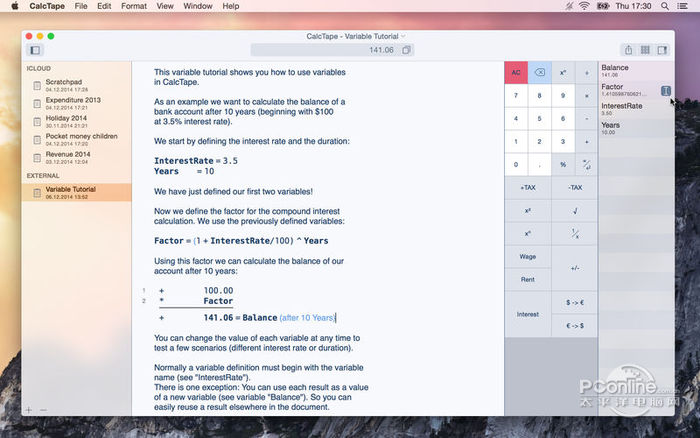Image resolution: width=700 pixels, height=438 pixels.
Task: Click the Rent custom key
Action: coord(528,279)
